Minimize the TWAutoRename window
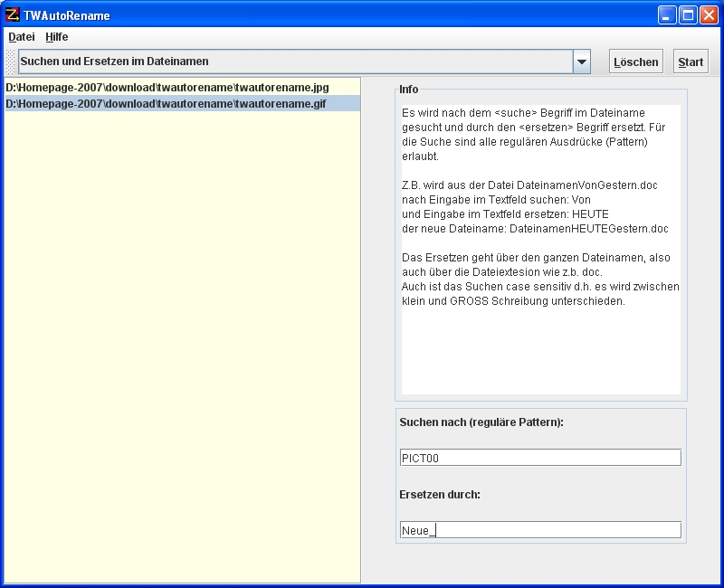724x588 pixels. click(x=666, y=15)
